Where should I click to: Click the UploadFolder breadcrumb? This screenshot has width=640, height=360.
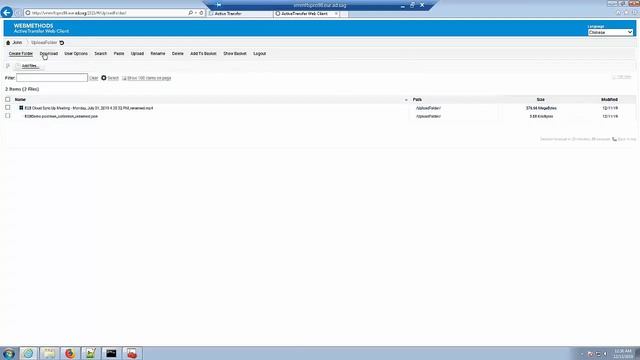point(44,42)
